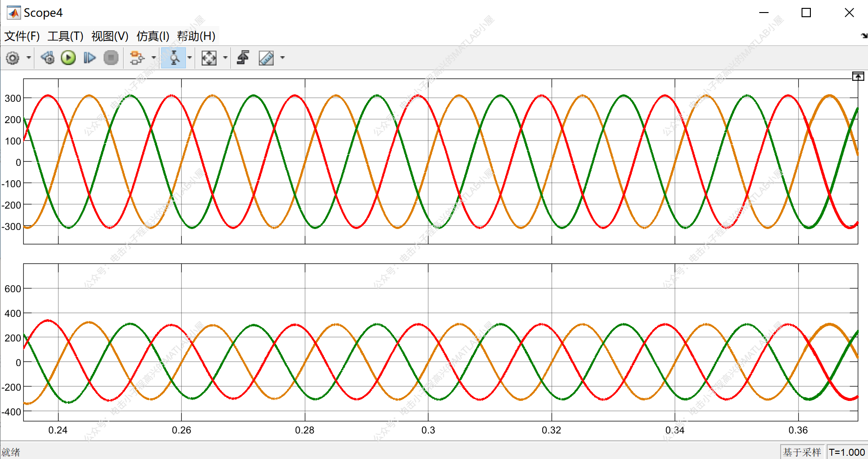
Task: Click the Scope4 MATLAB icon in the title bar
Action: click(13, 13)
